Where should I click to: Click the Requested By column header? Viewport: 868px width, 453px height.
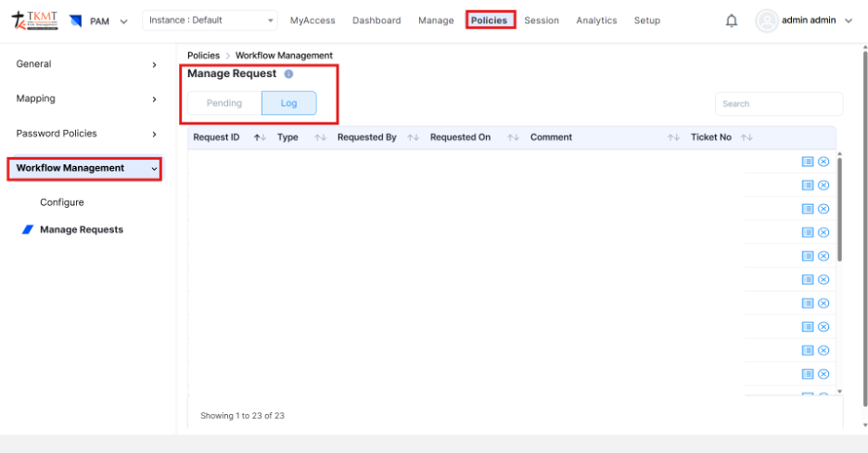click(367, 137)
